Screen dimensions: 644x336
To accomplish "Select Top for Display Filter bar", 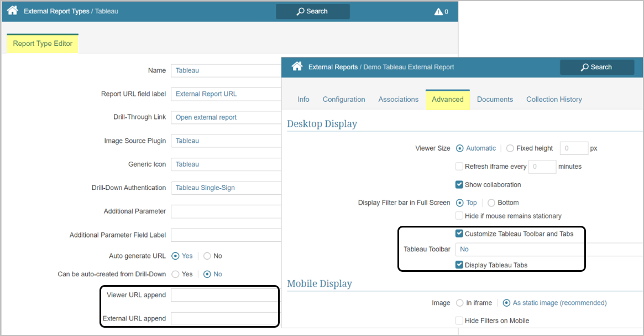I will pyautogui.click(x=459, y=203).
